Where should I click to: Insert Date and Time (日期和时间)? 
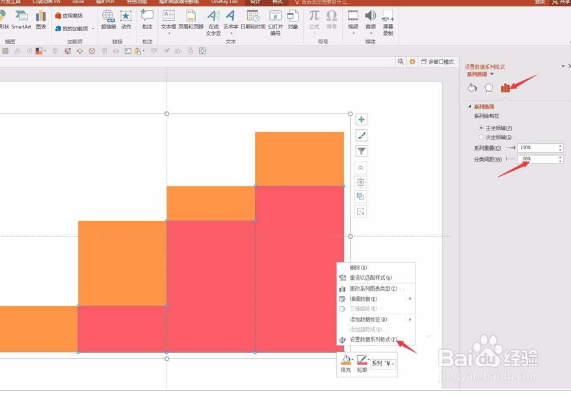pos(253,20)
